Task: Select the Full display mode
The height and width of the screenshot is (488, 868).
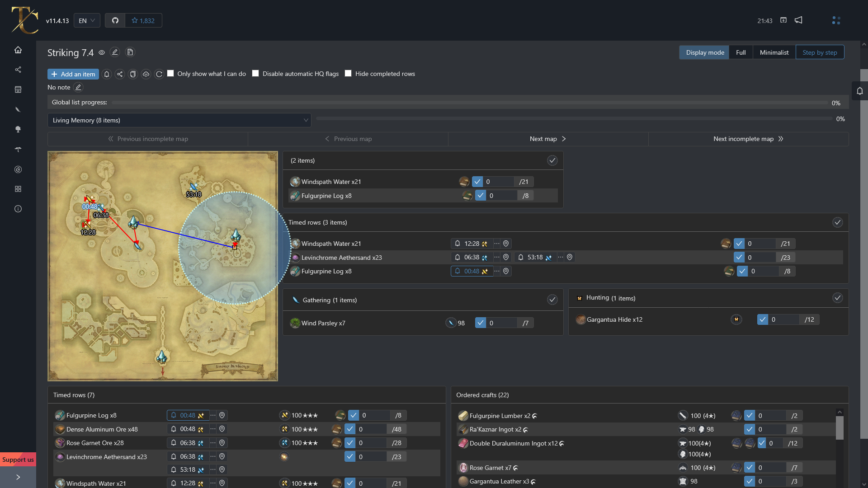Action: (x=741, y=52)
